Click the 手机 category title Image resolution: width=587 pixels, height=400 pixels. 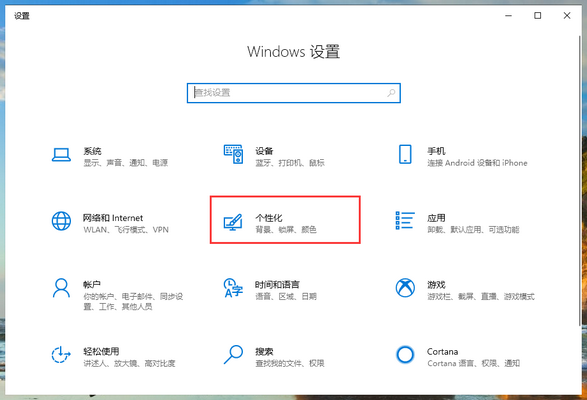[436, 151]
